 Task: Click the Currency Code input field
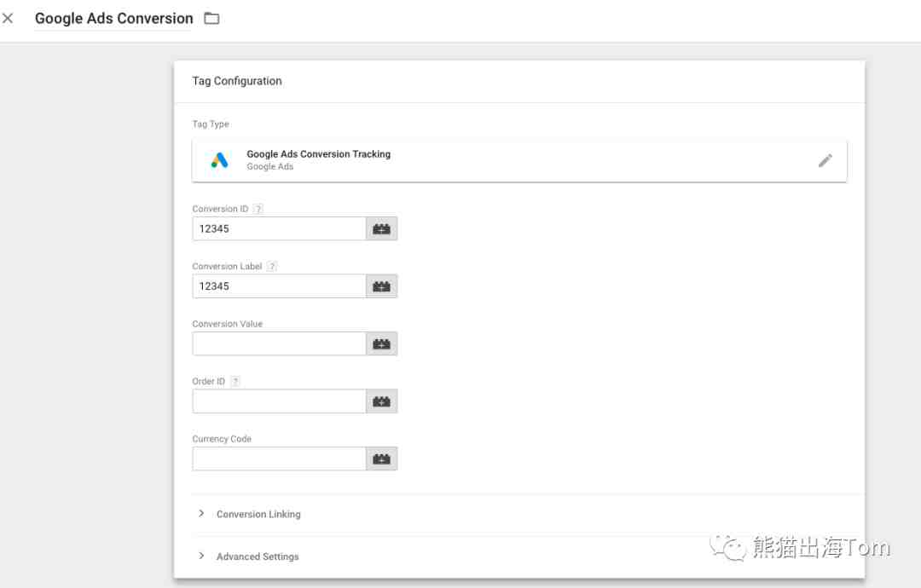[279, 459]
